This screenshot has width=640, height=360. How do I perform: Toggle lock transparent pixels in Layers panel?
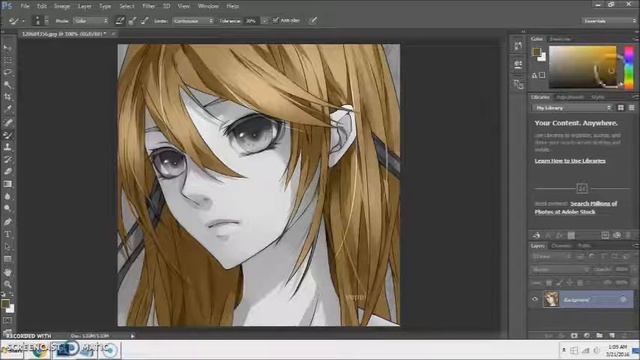point(549,282)
